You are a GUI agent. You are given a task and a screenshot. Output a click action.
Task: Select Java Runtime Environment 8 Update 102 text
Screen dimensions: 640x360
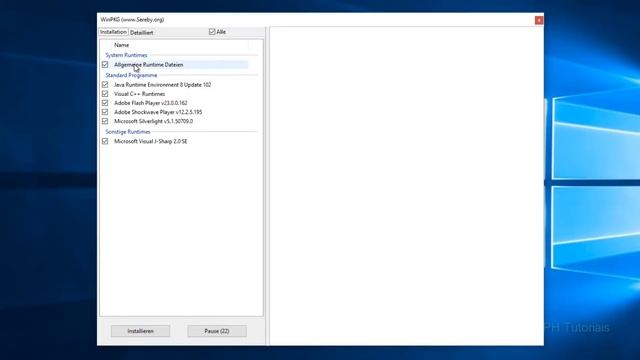(x=162, y=84)
